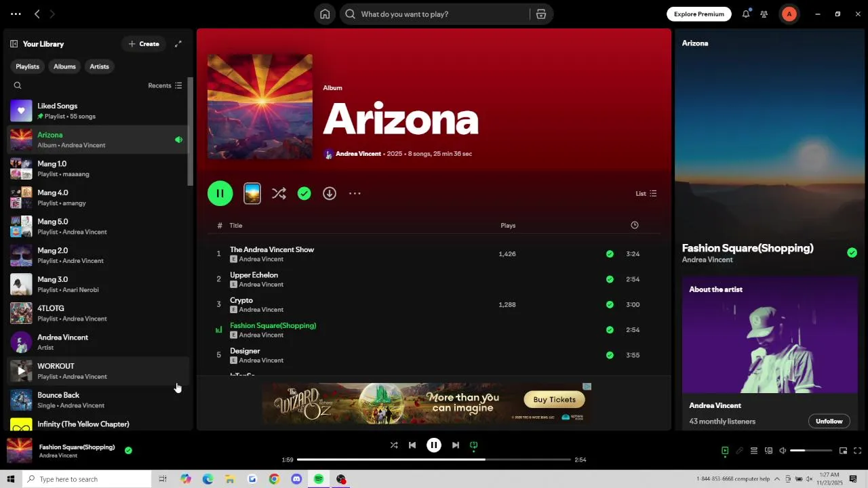
Task: Click the 'What do you want to play?' search field
Action: [434, 14]
